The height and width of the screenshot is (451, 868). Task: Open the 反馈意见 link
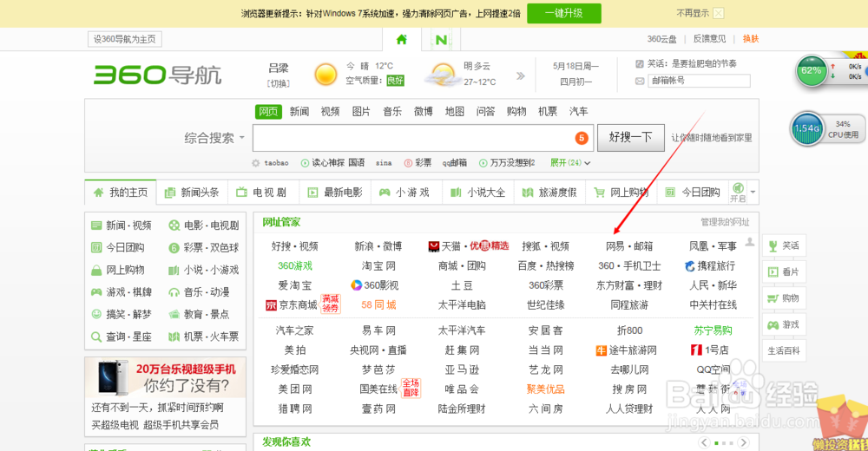click(x=709, y=39)
